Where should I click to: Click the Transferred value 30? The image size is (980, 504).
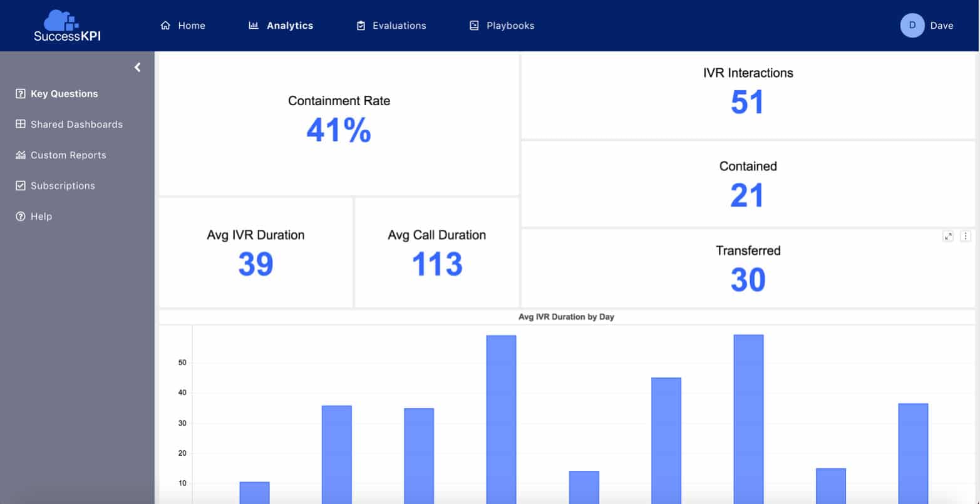[x=748, y=280]
